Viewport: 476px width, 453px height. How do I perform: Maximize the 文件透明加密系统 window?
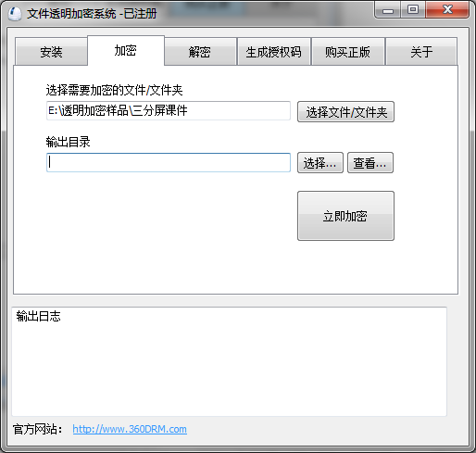413,10
